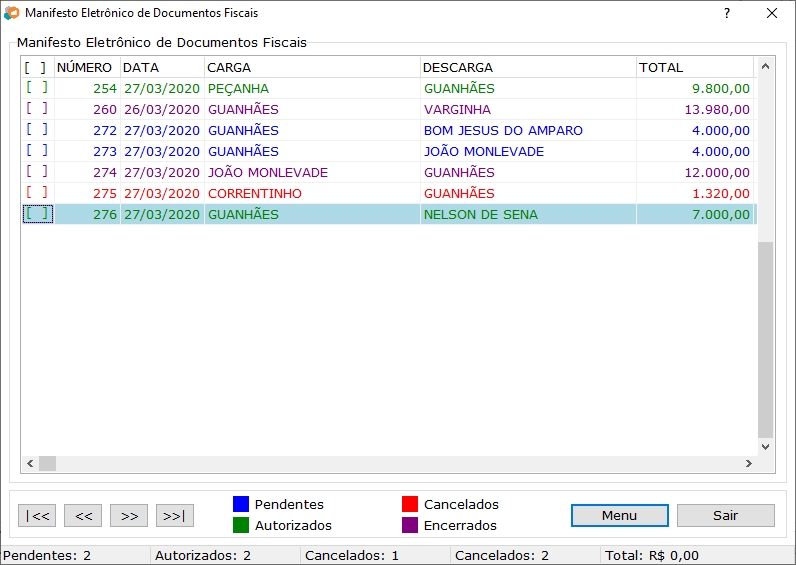Jump to last record with >>| button
Screen dimensions: 796x565
tap(175, 516)
